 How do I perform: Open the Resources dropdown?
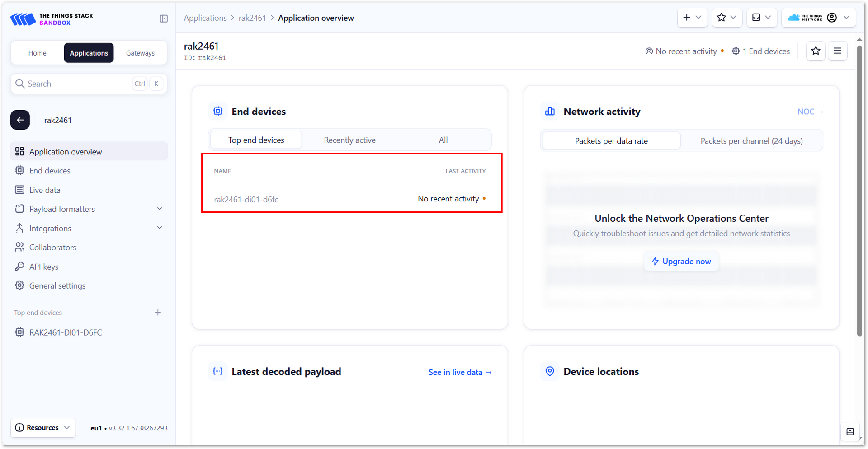[43, 427]
